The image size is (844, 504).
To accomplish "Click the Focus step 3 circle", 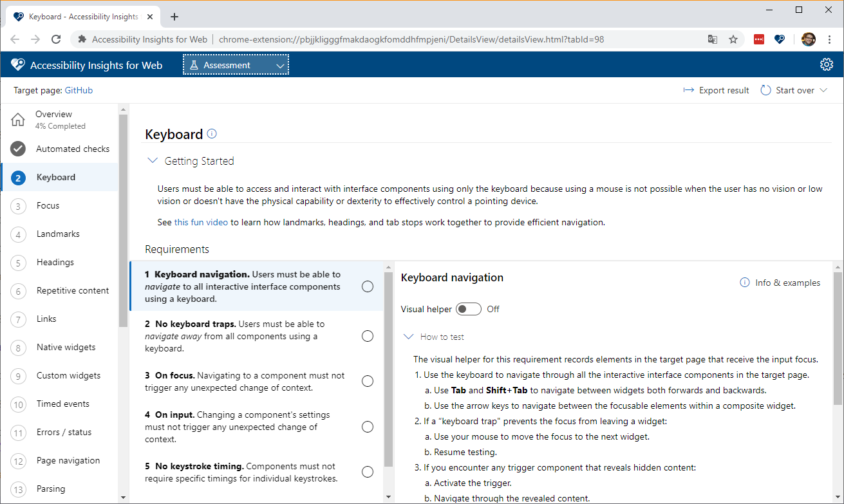I will pos(18,206).
